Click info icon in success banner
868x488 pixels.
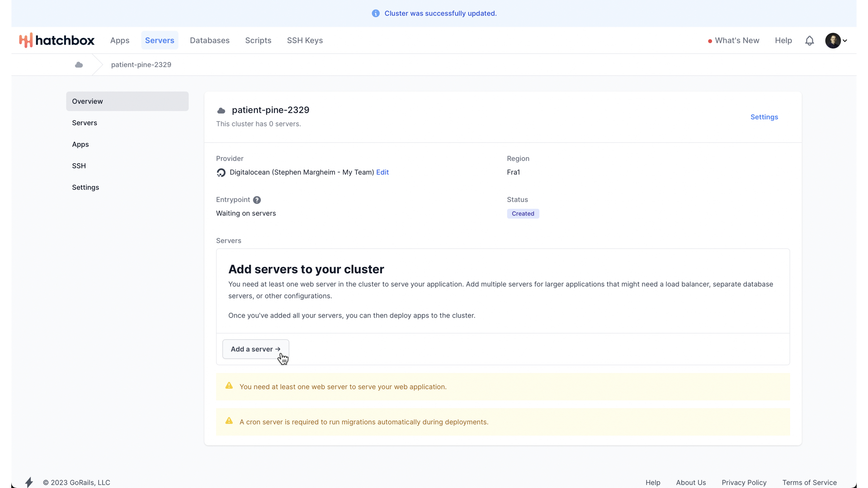[x=376, y=14]
